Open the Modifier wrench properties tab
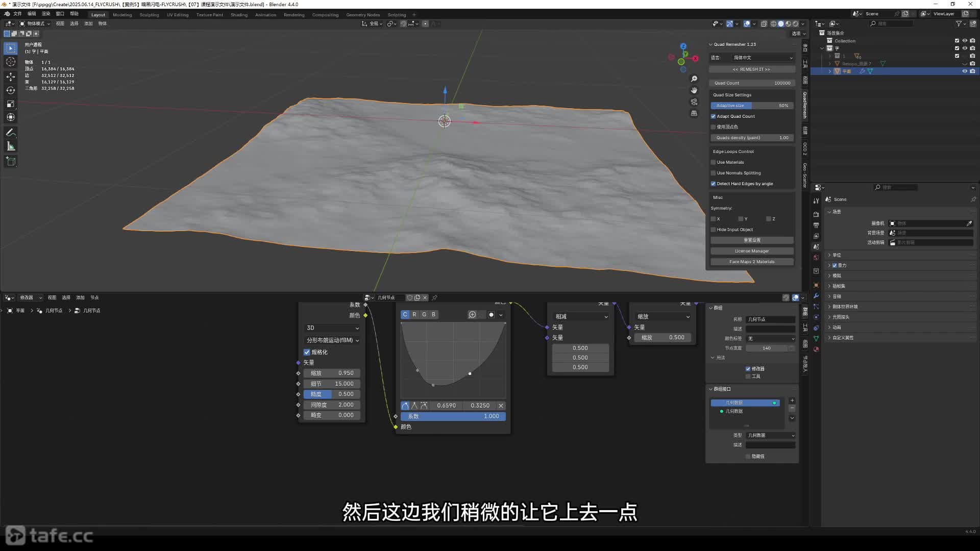 (x=816, y=296)
